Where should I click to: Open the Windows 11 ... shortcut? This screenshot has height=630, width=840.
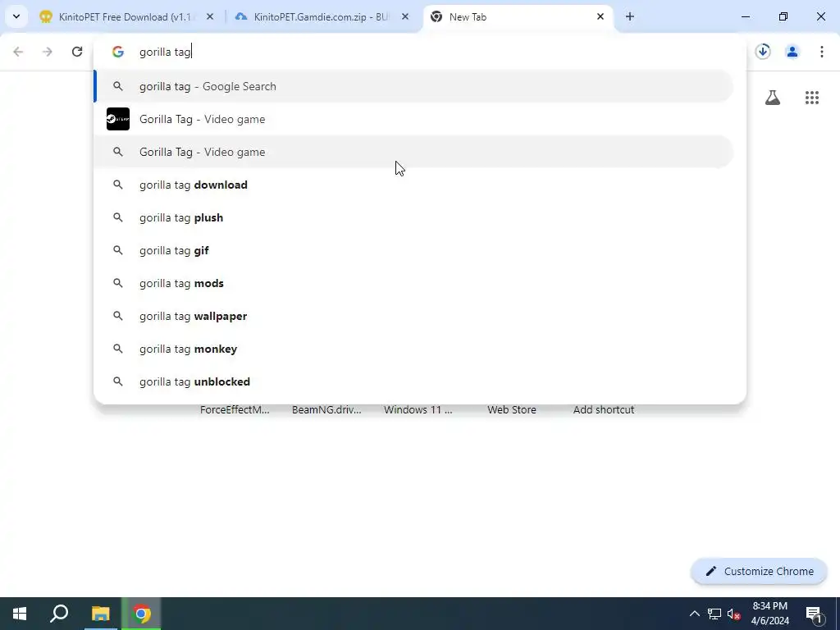418,410
